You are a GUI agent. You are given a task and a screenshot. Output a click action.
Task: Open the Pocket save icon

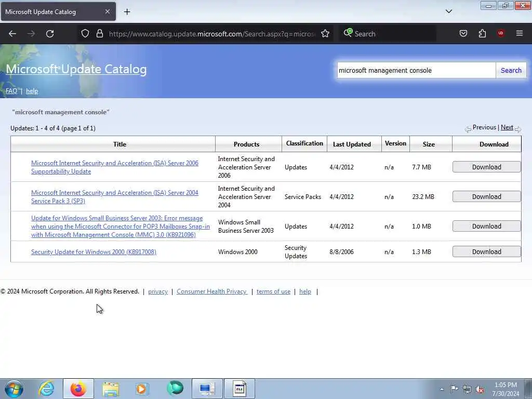point(463,34)
